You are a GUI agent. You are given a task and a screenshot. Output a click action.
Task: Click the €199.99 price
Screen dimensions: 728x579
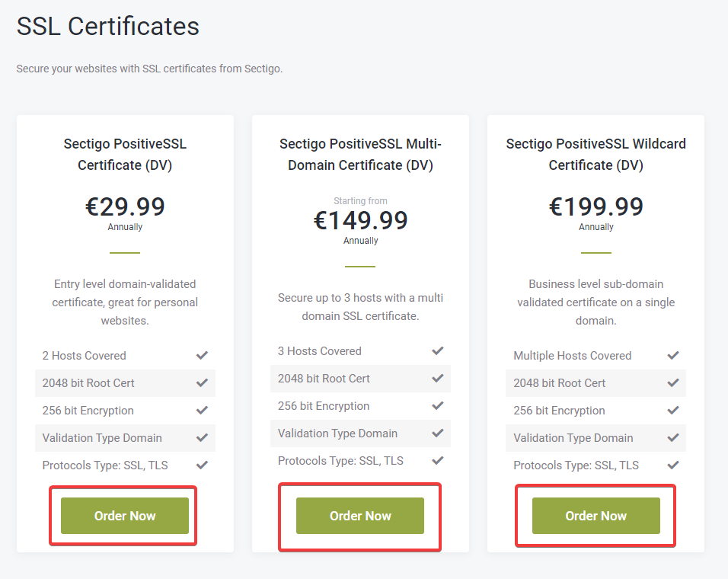pos(595,206)
